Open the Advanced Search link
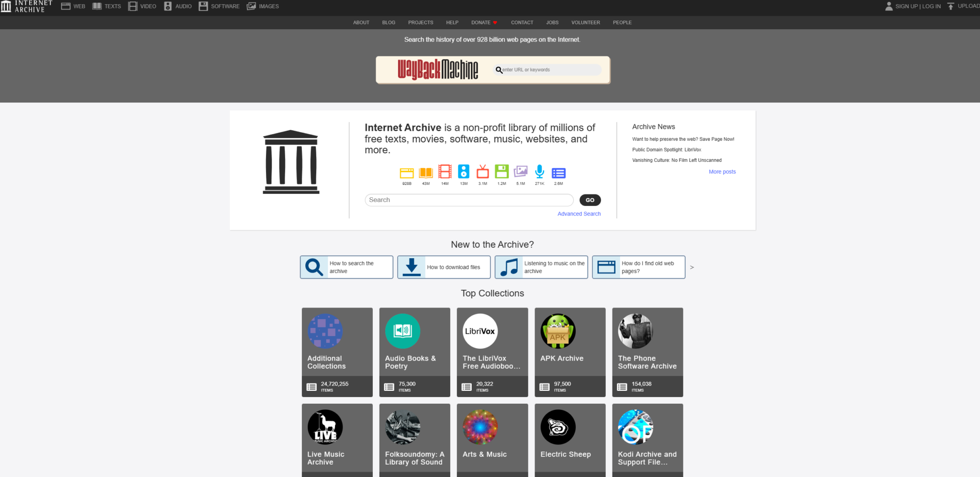Image resolution: width=980 pixels, height=477 pixels. [x=579, y=214]
